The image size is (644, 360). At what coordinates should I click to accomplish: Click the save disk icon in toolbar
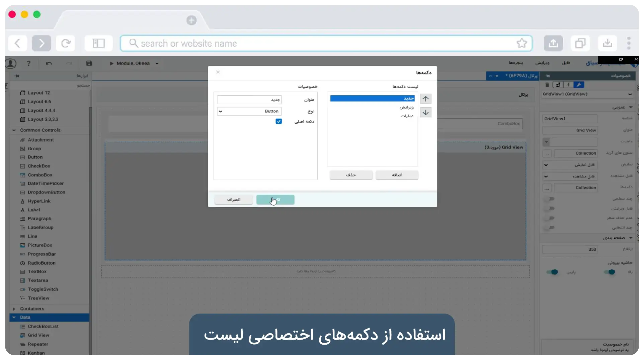(x=89, y=63)
